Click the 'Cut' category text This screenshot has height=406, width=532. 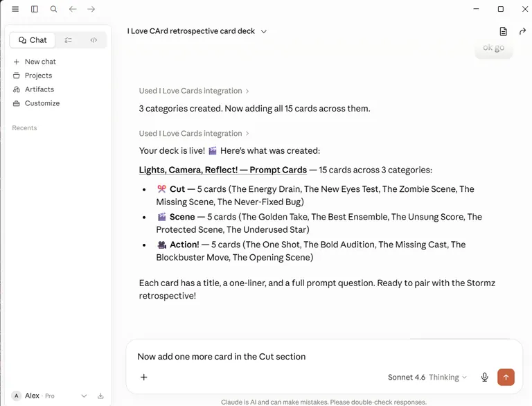(177, 189)
